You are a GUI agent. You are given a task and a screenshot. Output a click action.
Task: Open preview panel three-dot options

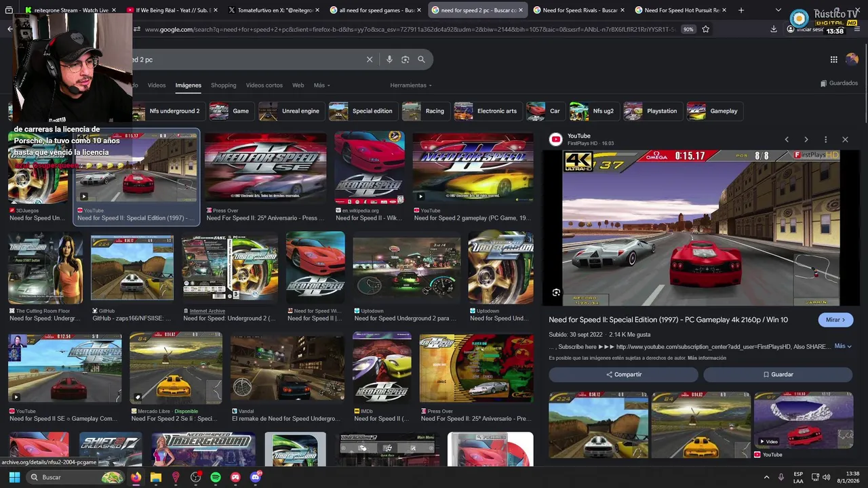(825, 140)
